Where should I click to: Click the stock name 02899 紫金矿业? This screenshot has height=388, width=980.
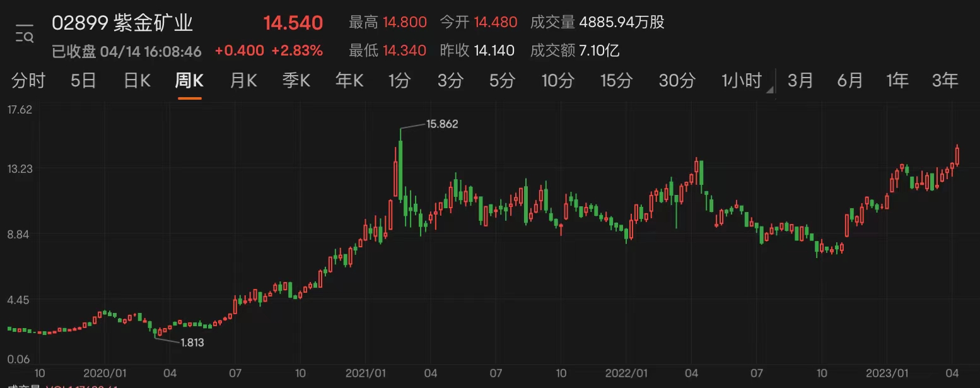pos(122,23)
